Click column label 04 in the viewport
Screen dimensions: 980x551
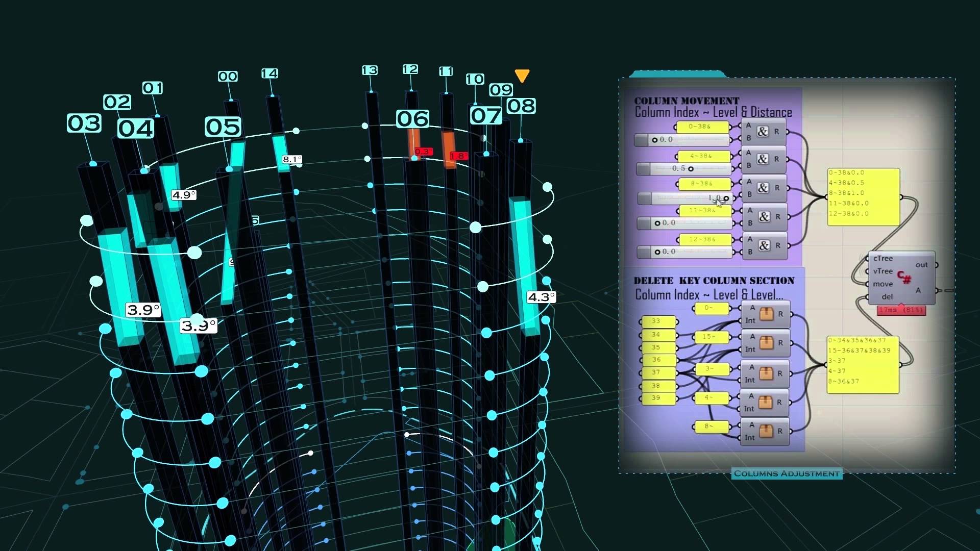pyautogui.click(x=136, y=129)
